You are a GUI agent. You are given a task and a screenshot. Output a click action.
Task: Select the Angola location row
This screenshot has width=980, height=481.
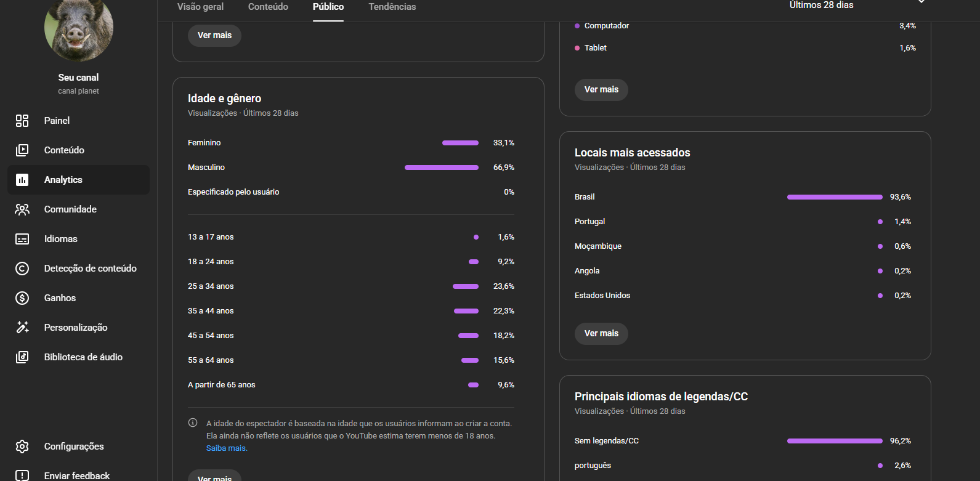click(x=743, y=271)
